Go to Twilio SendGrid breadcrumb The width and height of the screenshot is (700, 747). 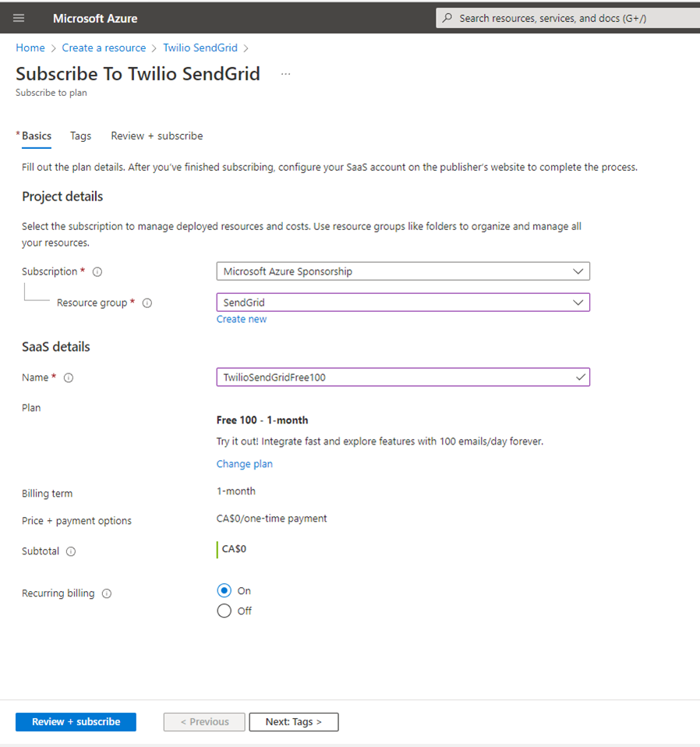click(x=200, y=48)
